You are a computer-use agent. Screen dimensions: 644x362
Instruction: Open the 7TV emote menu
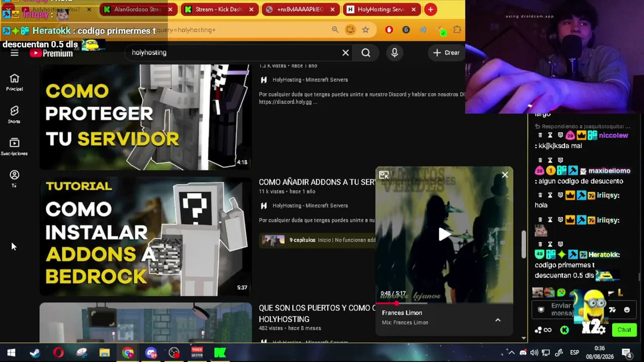[x=612, y=310]
